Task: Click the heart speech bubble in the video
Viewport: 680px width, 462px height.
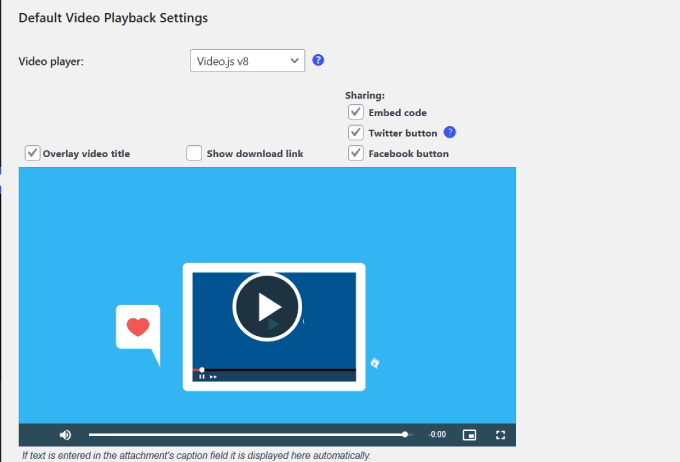Action: coord(138,328)
